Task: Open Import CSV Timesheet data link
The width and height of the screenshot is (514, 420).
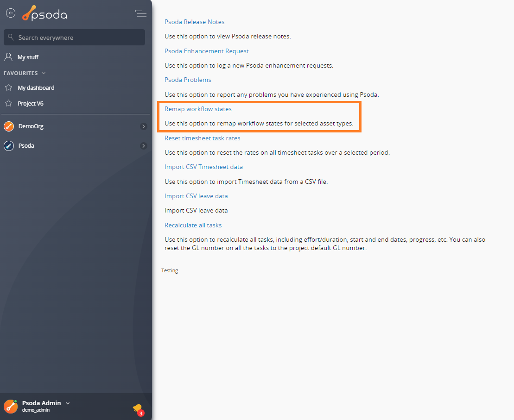Action: pos(203,167)
